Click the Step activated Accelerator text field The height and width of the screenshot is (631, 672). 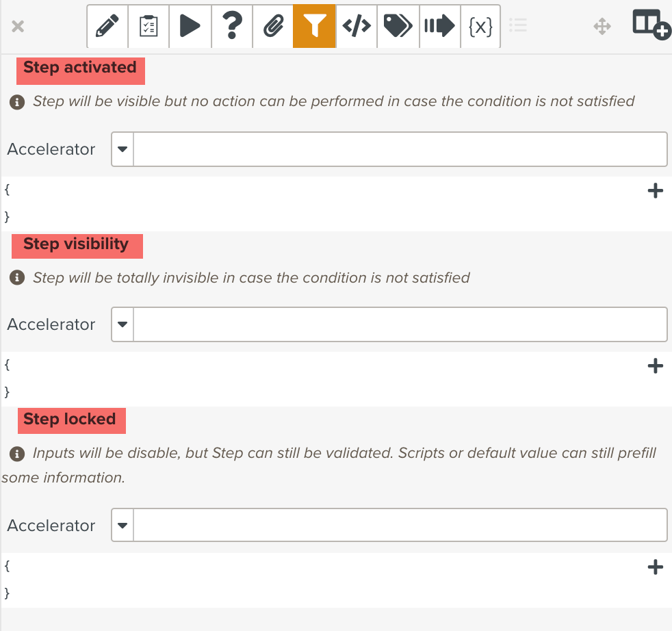[x=400, y=149]
